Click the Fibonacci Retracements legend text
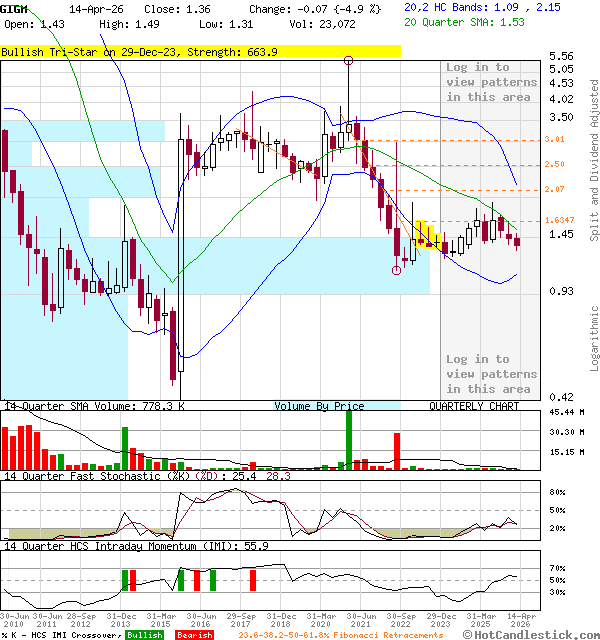 click(340, 635)
